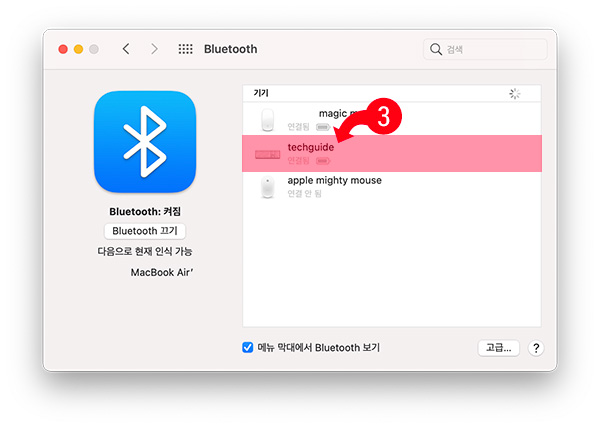Click techguide battery indicator
Viewport: 600px width, 428px height.
(323, 161)
